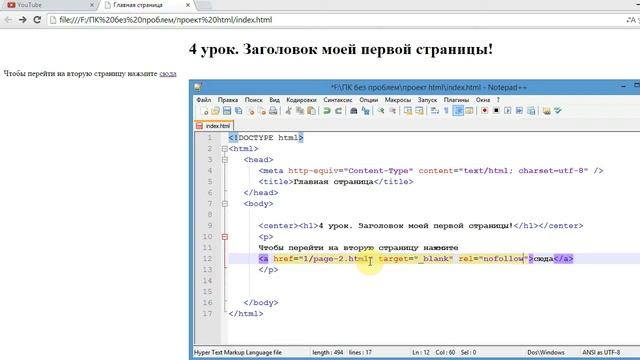The width and height of the screenshot is (640, 360).
Task: Click the Copy toolbar icon
Action: [300, 111]
